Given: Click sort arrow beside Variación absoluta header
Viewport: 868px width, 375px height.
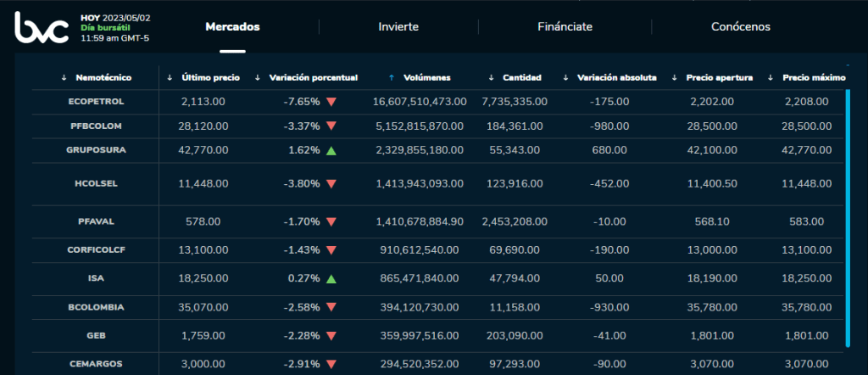Looking at the screenshot, I should tap(565, 78).
